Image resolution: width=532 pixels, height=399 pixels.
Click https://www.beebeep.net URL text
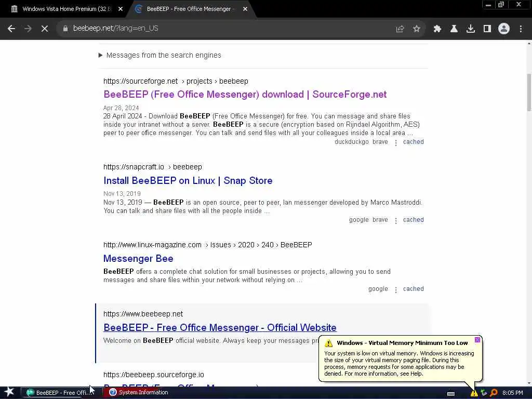point(143,314)
